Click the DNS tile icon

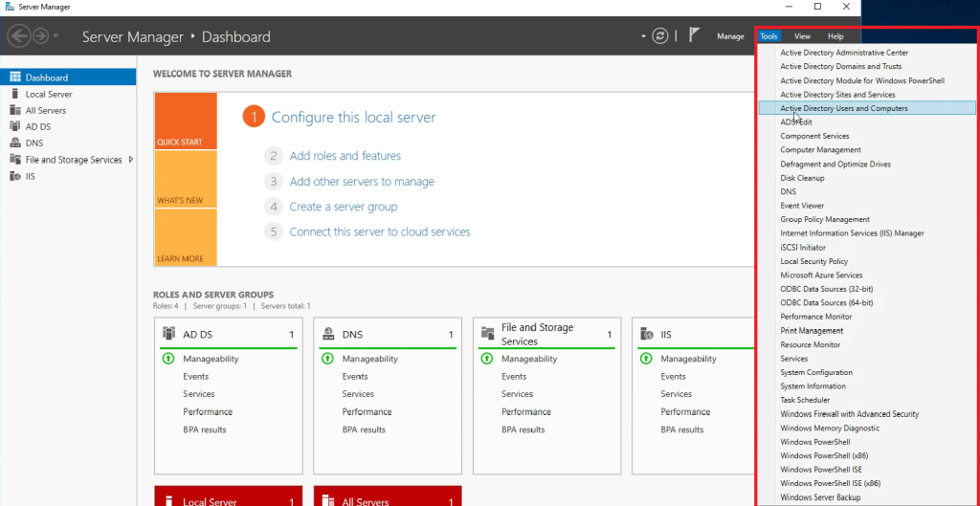tap(327, 334)
